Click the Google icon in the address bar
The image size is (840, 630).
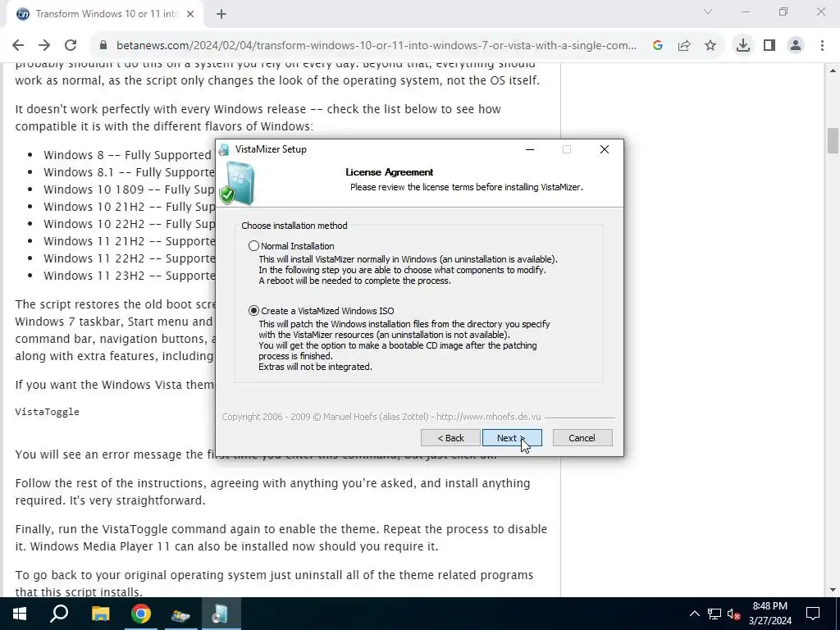pos(658,46)
